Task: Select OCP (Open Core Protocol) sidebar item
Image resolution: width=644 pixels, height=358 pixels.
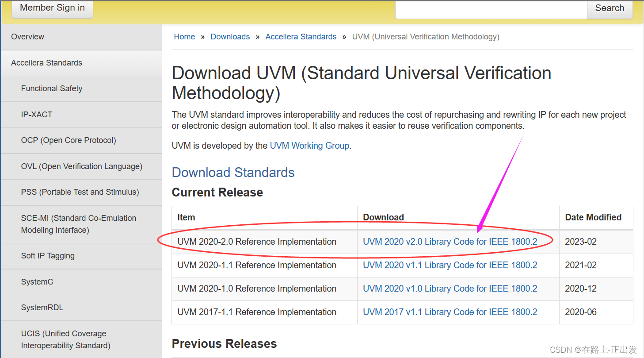Action: click(81, 140)
